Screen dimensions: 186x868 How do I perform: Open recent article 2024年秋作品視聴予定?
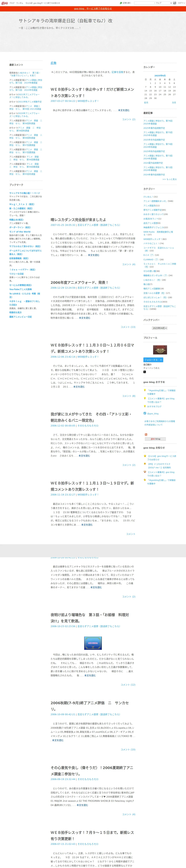(154, 151)
